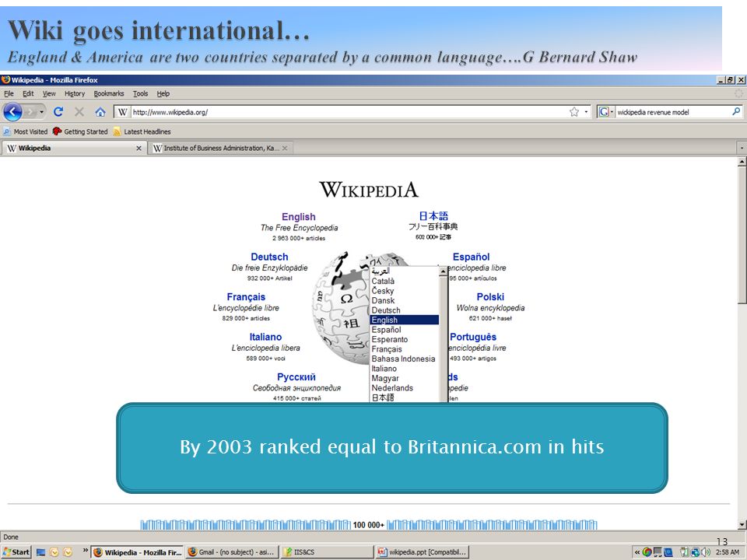Click page scrollbar up arrow

point(742,162)
